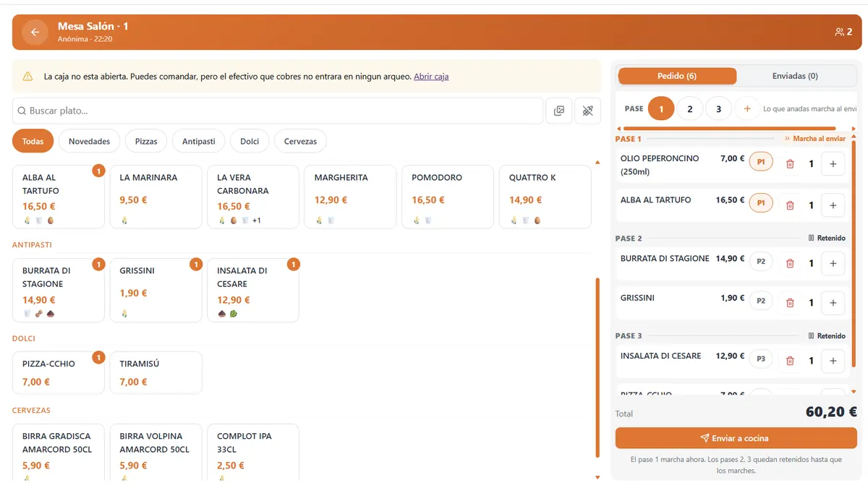This screenshot has height=488, width=868.
Task: Change the P1 badge on ALBA AL TARTUFO
Action: (761, 204)
